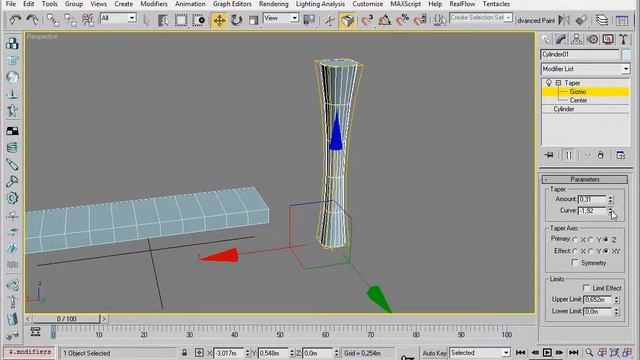
Task: Go to the animation start frame
Action: (x=520, y=353)
